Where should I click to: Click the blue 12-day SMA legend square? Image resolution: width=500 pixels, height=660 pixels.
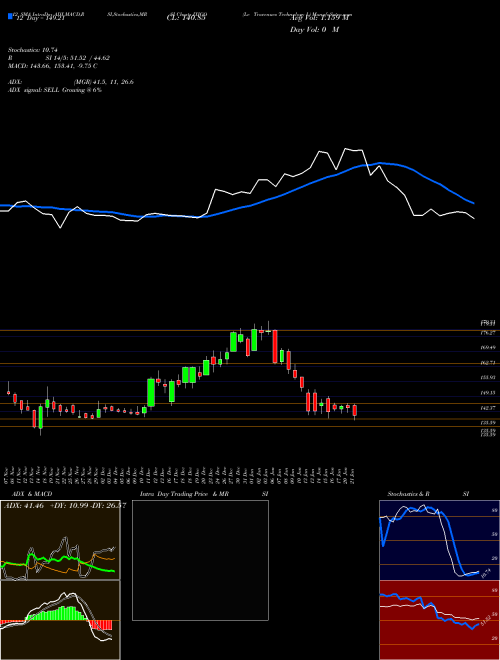click(x=10, y=16)
